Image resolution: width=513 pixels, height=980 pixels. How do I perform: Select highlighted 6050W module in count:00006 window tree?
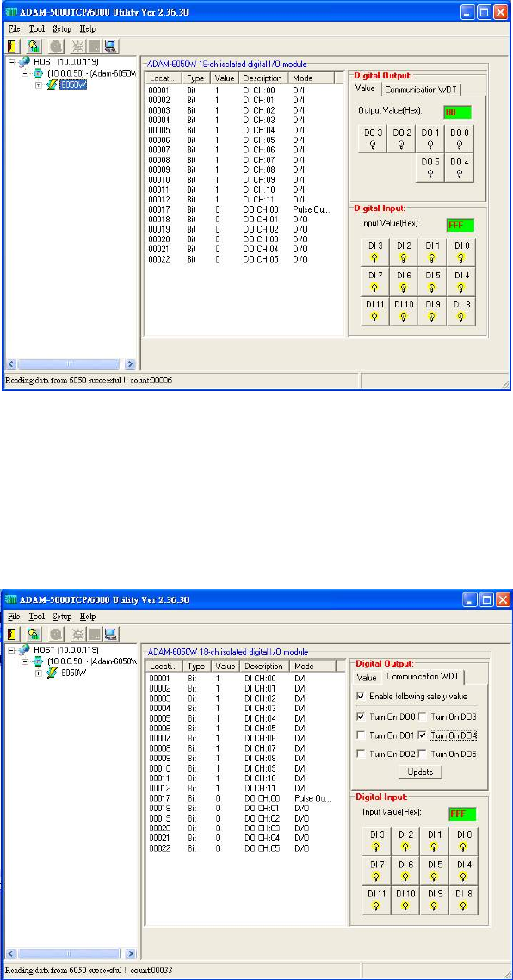[73, 85]
